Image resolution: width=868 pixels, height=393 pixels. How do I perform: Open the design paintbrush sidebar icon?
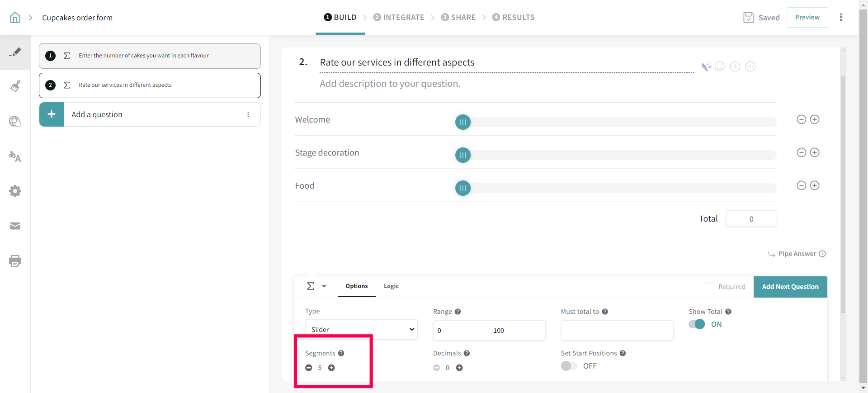15,86
